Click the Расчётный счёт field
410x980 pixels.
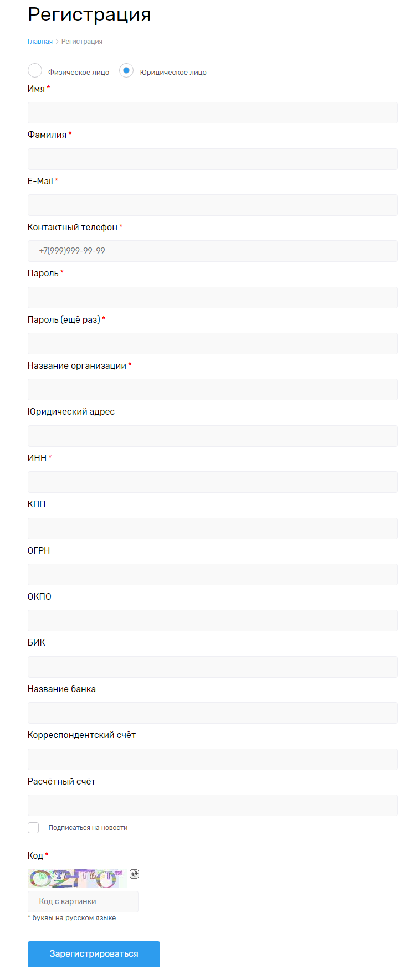pyautogui.click(x=213, y=805)
